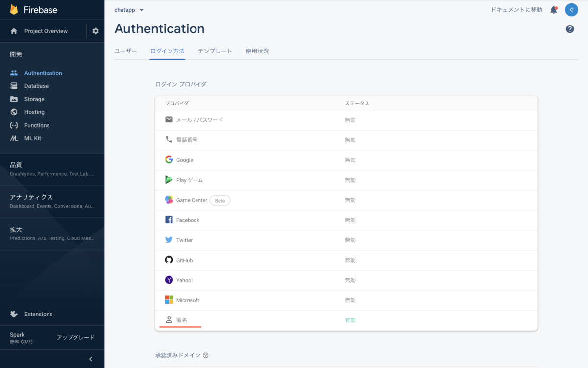Screen dimensions: 588x368
Task: Click the anonymous person icon
Action: pyautogui.click(x=169, y=320)
